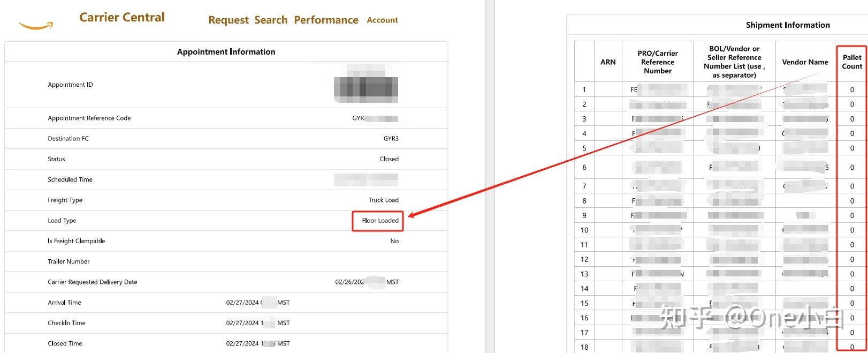868x353 pixels.
Task: Select the Appointment Information heading
Action: click(226, 51)
